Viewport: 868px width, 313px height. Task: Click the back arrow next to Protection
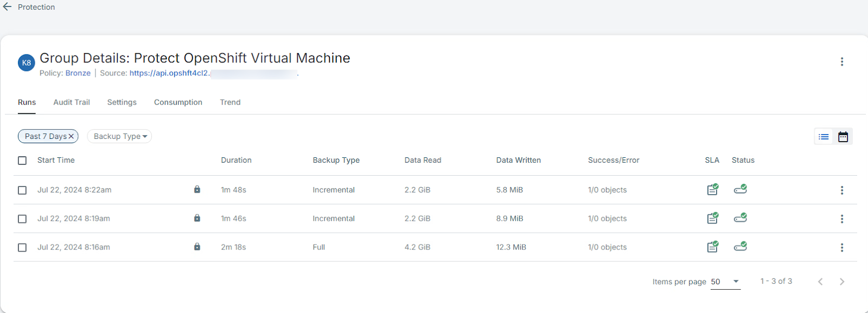pyautogui.click(x=7, y=7)
